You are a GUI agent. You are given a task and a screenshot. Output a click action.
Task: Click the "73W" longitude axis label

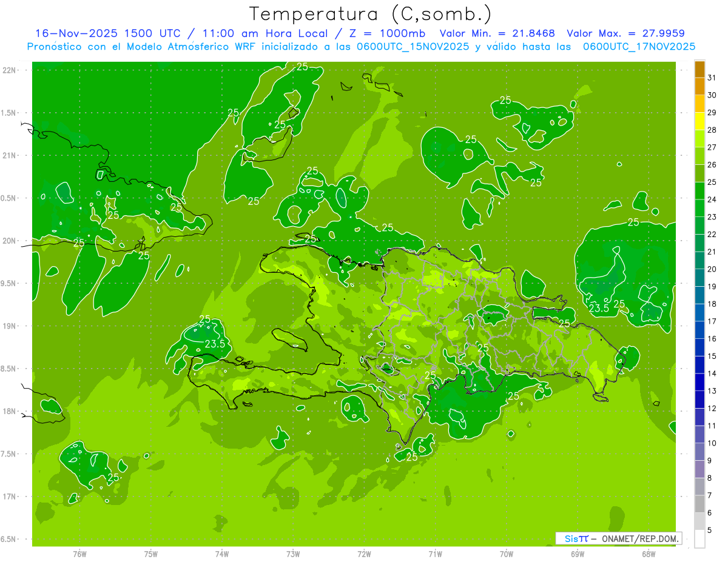pos(293,554)
